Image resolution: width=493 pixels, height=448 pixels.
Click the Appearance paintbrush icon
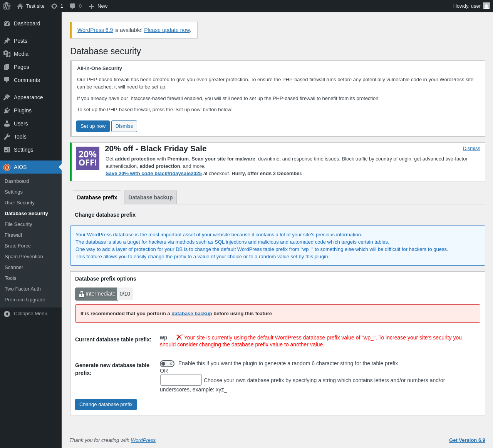pyautogui.click(x=7, y=97)
